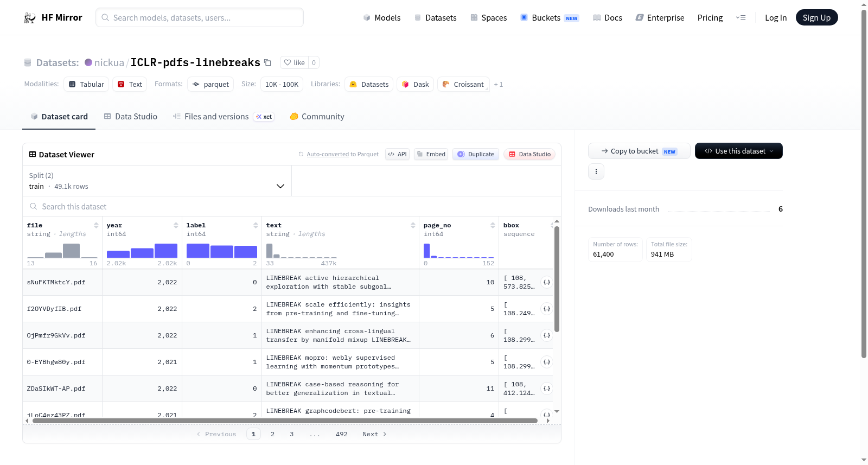Click the heart like button
Viewport: 868px width, 465px height.
[x=295, y=62]
